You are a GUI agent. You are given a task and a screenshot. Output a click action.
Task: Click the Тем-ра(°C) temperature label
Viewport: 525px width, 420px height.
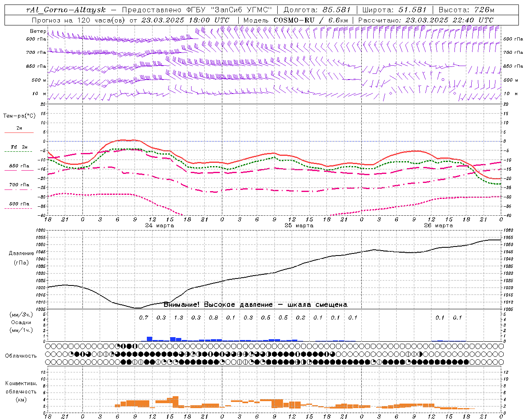[19, 116]
